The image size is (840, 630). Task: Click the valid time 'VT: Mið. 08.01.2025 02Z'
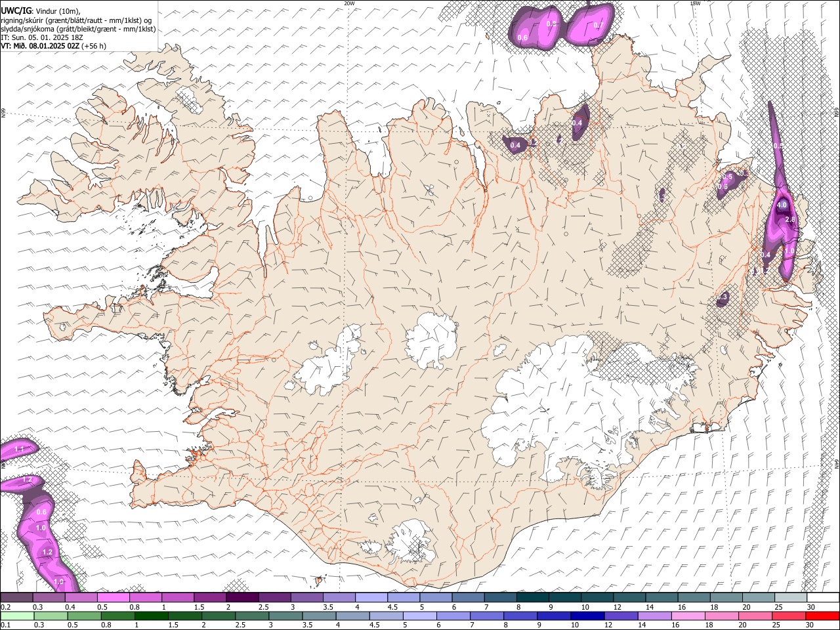point(41,46)
